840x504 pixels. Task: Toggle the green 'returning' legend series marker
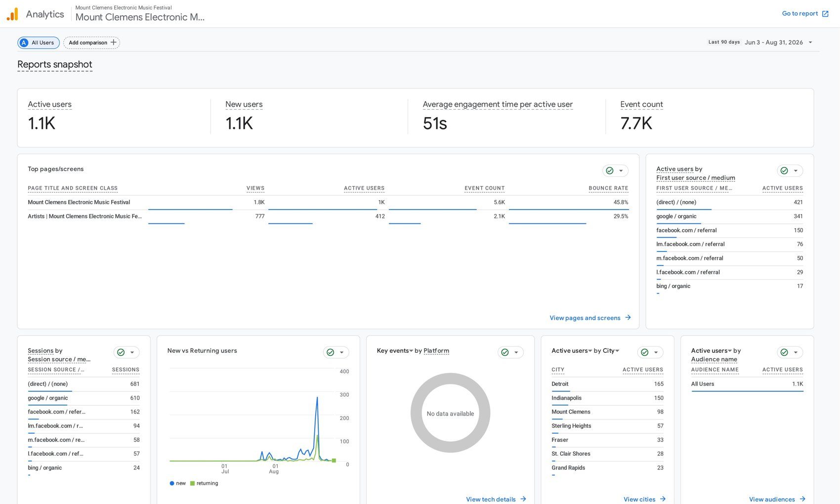click(192, 483)
